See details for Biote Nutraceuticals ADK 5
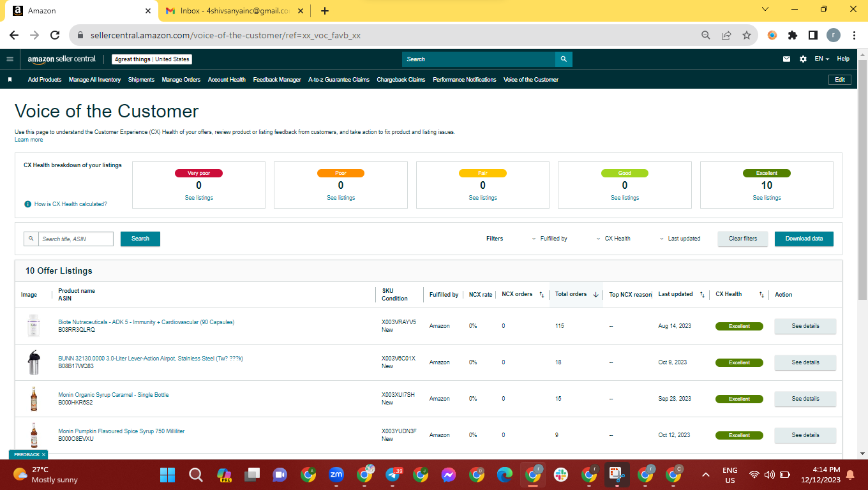The width and height of the screenshot is (868, 490). tap(805, 326)
